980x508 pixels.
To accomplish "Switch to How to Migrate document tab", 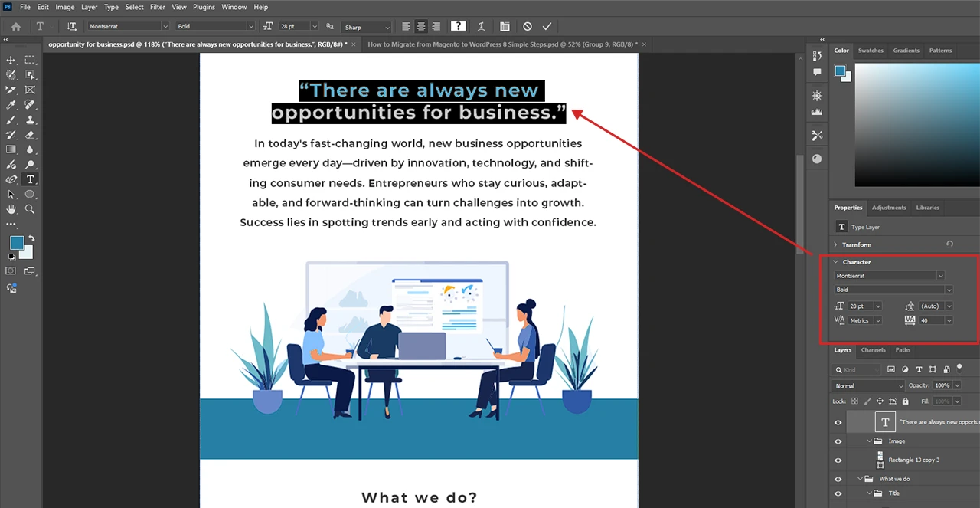I will (x=502, y=44).
